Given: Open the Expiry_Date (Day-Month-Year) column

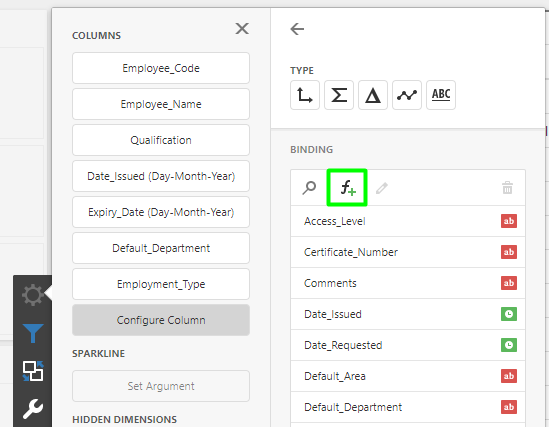Looking at the screenshot, I should coord(161,212).
